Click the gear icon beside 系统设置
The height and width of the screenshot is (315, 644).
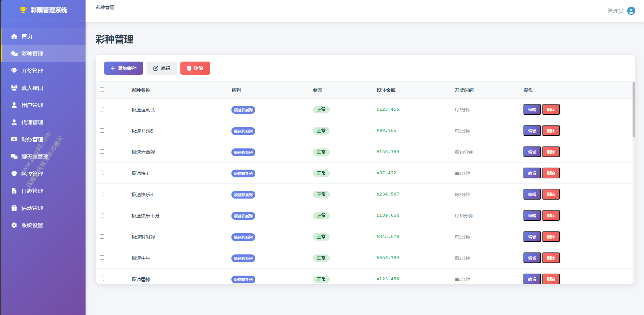14,225
